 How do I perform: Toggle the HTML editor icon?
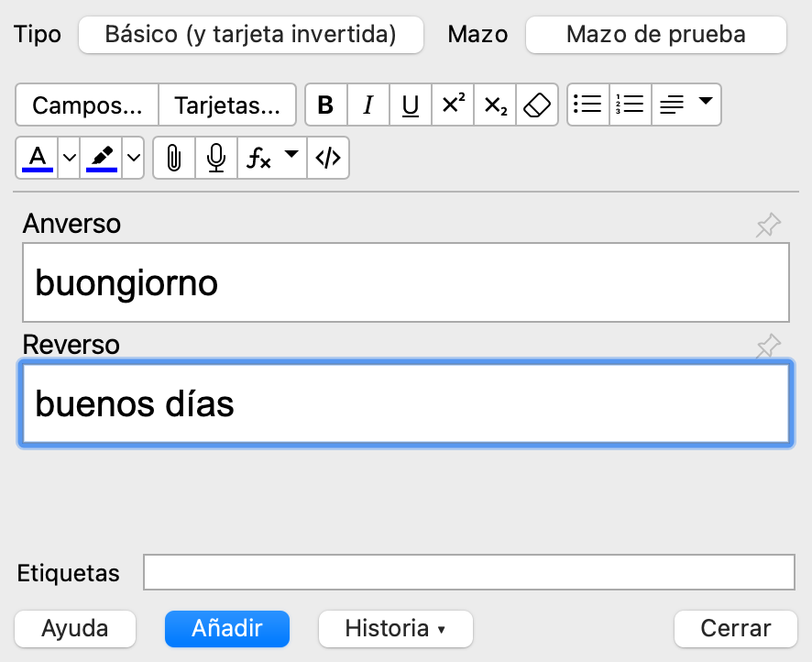[x=328, y=158]
